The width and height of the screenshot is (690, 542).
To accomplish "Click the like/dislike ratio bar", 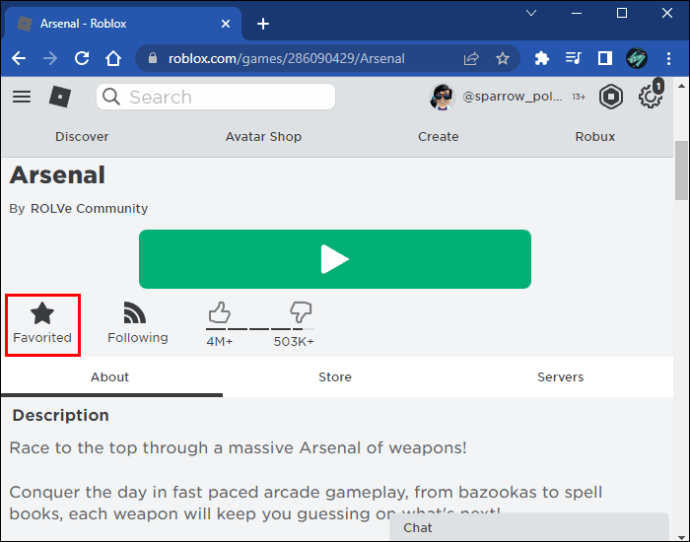I will [260, 329].
